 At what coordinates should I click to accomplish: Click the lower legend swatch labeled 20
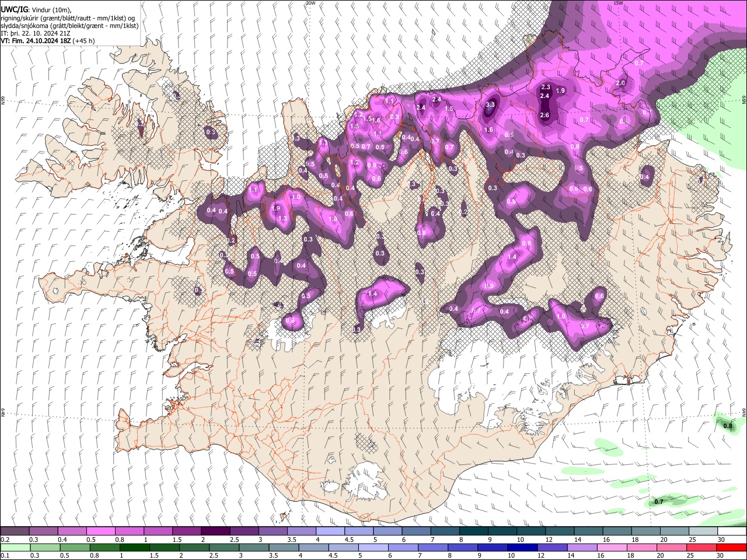coord(671,547)
